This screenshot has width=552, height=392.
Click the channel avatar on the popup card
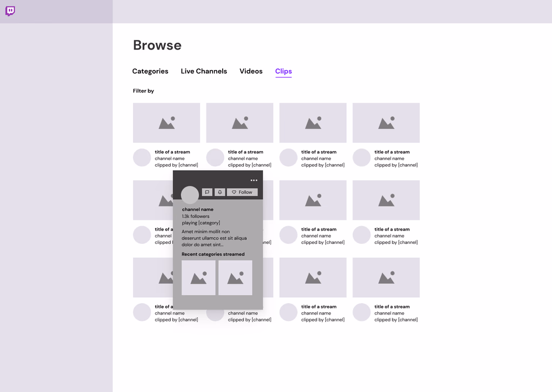click(x=190, y=195)
